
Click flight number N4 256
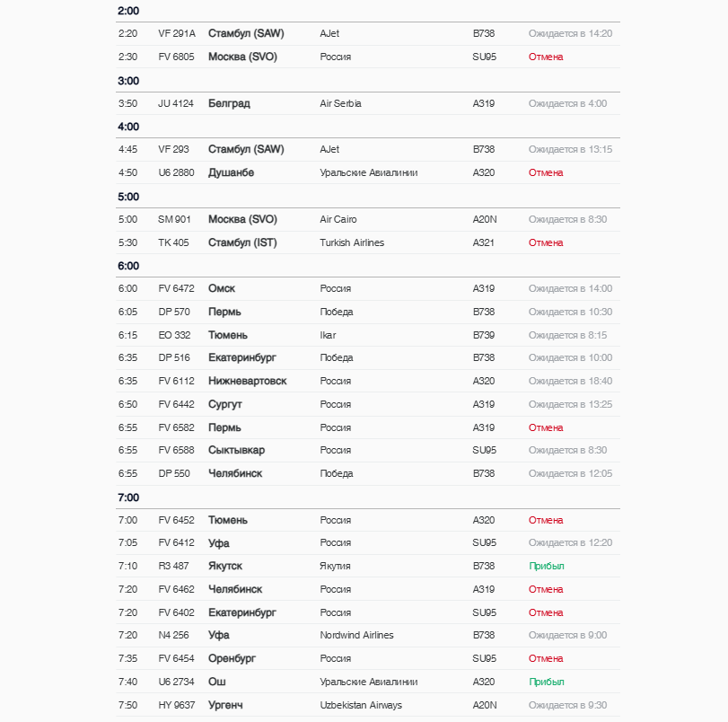click(x=173, y=635)
